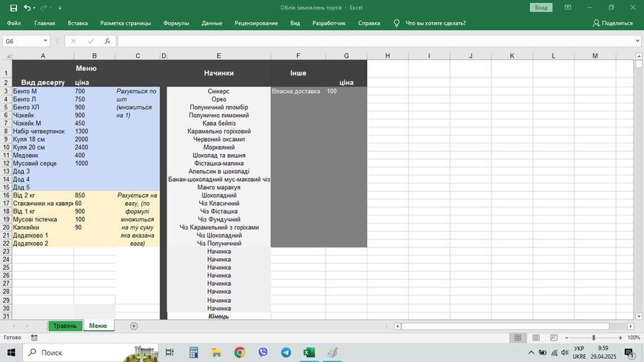Click the Redo arrow icon

click(x=43, y=7)
